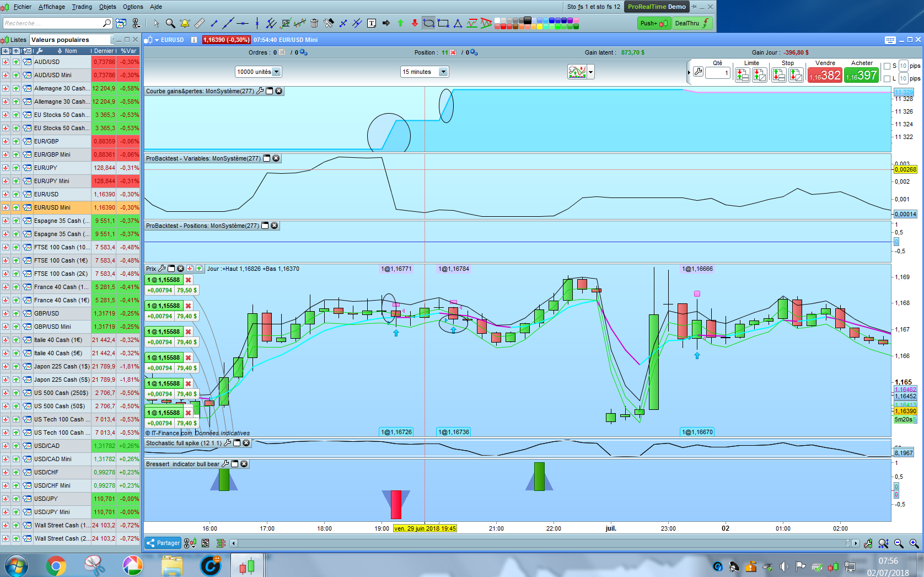Click the Vendre 1,16382 sell button
The width and height of the screenshot is (924, 577).
click(x=825, y=75)
